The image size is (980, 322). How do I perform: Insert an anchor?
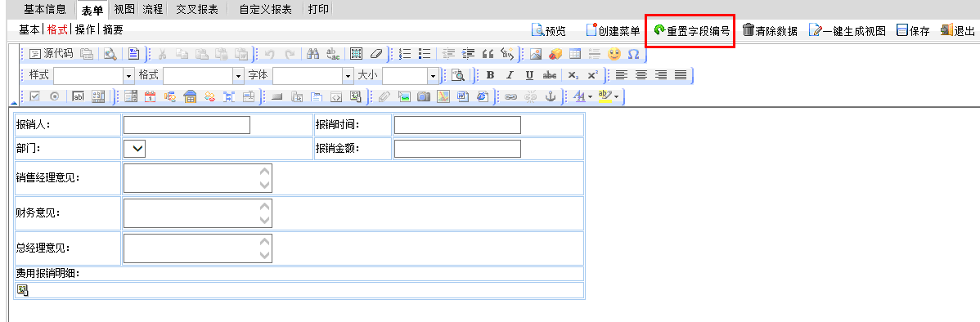(550, 96)
